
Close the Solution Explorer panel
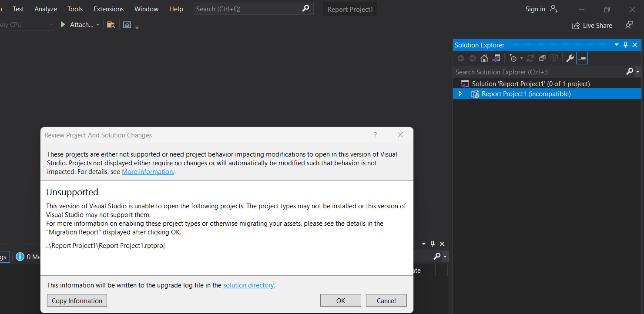coord(635,45)
